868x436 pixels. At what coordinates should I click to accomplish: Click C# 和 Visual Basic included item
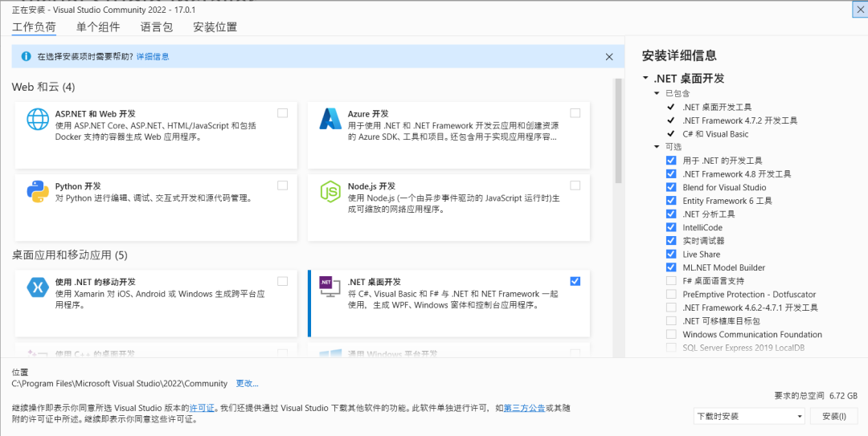[x=715, y=134]
